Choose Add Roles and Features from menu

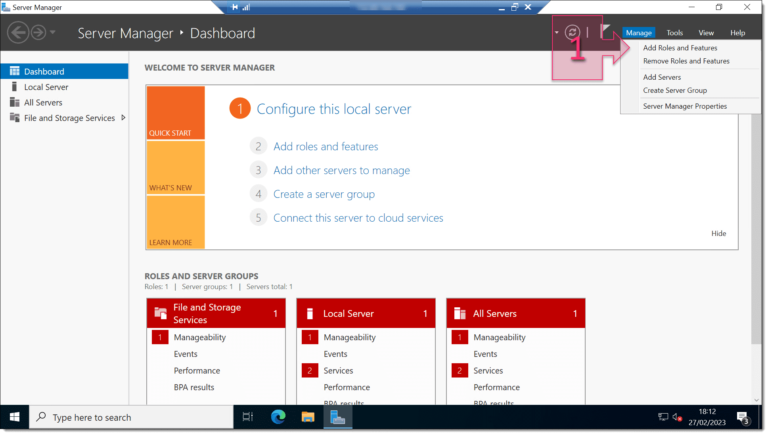(x=680, y=48)
